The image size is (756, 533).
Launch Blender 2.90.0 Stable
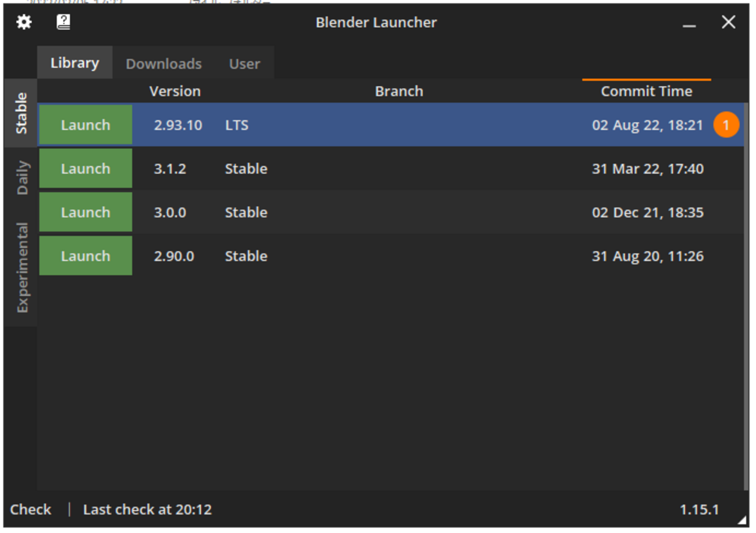[x=85, y=256]
